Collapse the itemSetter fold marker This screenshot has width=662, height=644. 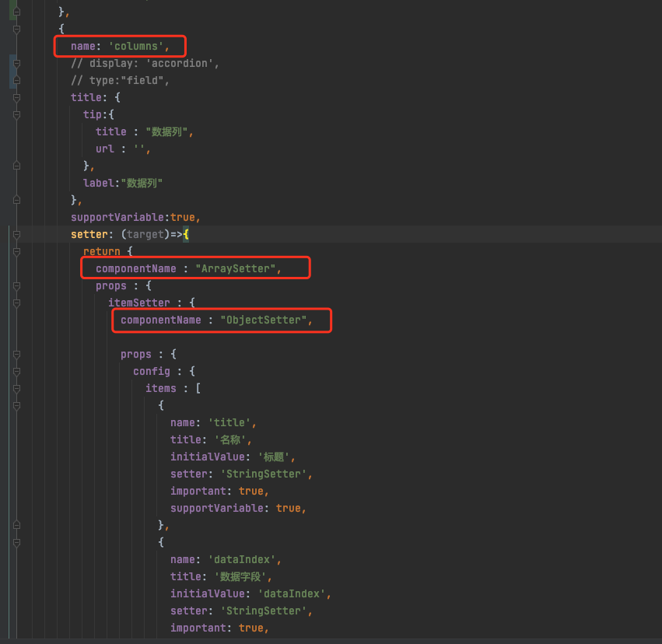[x=16, y=303]
